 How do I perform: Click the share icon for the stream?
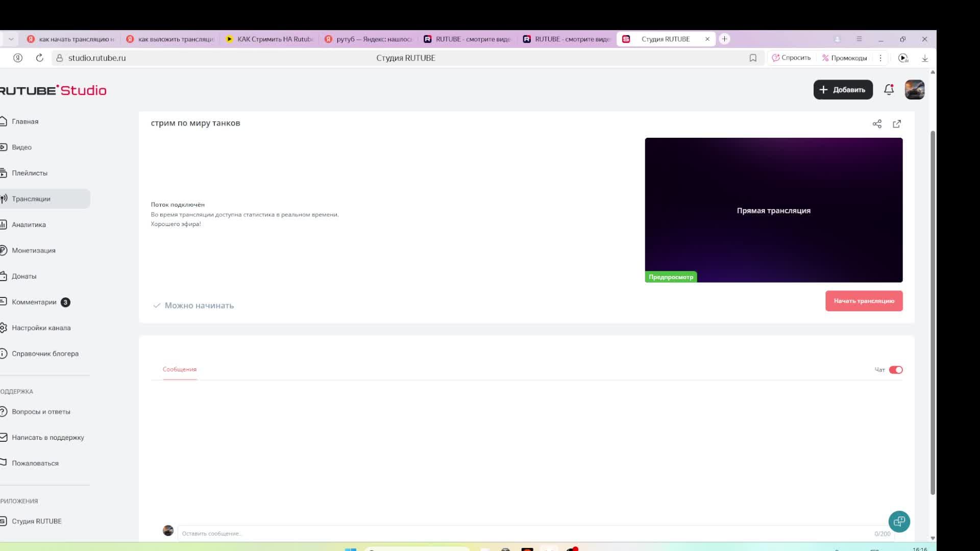tap(877, 124)
